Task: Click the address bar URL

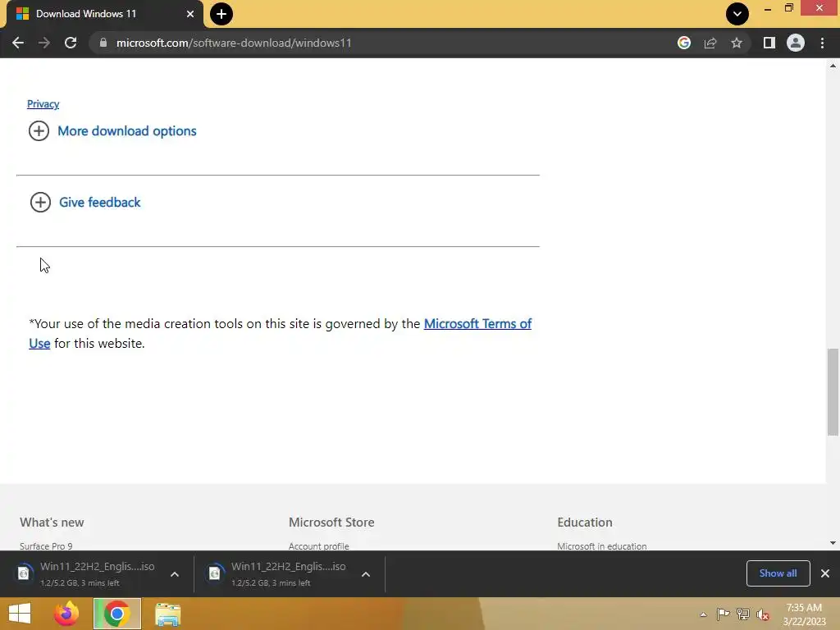Action: point(234,43)
